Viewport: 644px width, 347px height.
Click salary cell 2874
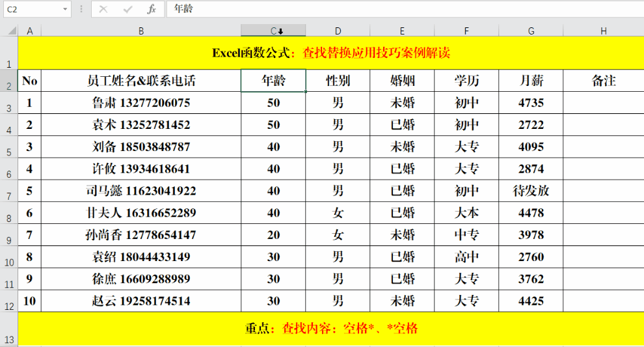[x=531, y=169]
